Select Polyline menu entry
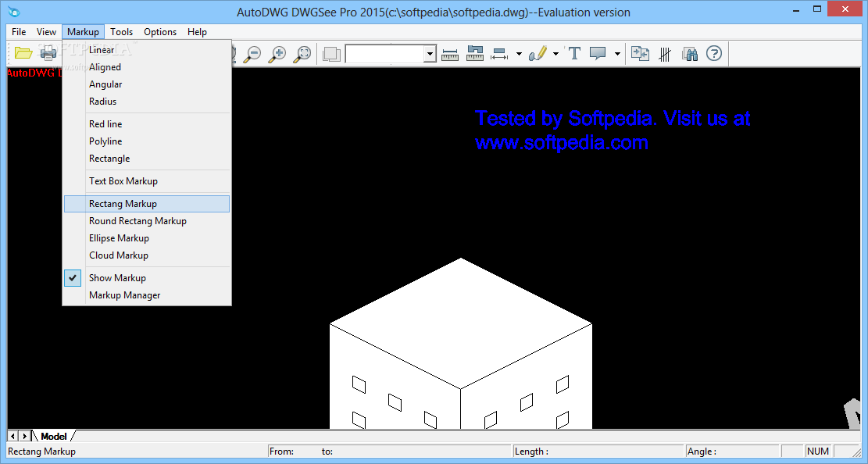 147,141
